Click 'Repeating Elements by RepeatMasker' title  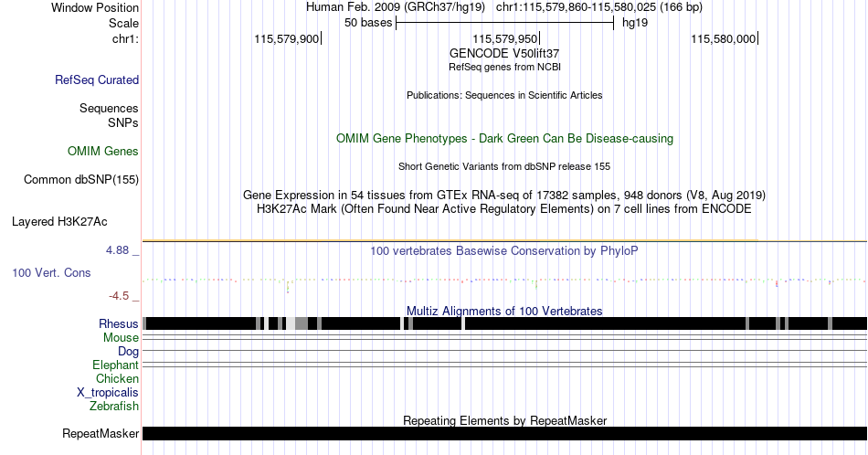[504, 420]
